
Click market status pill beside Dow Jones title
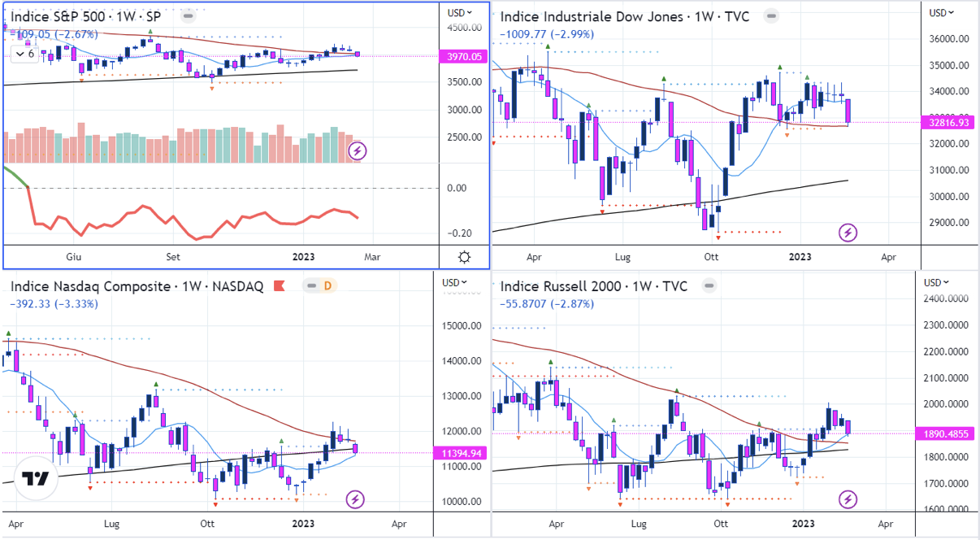(x=770, y=15)
